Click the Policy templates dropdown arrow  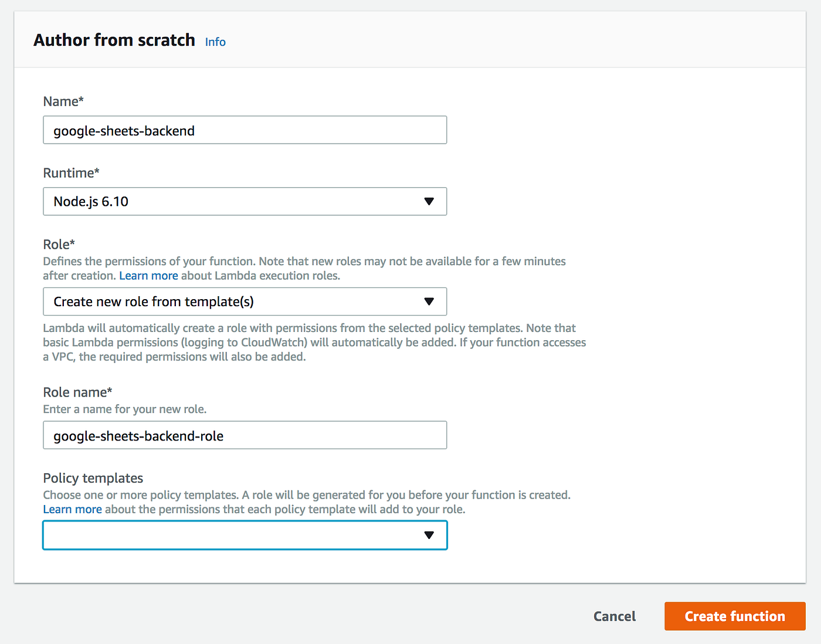point(429,535)
